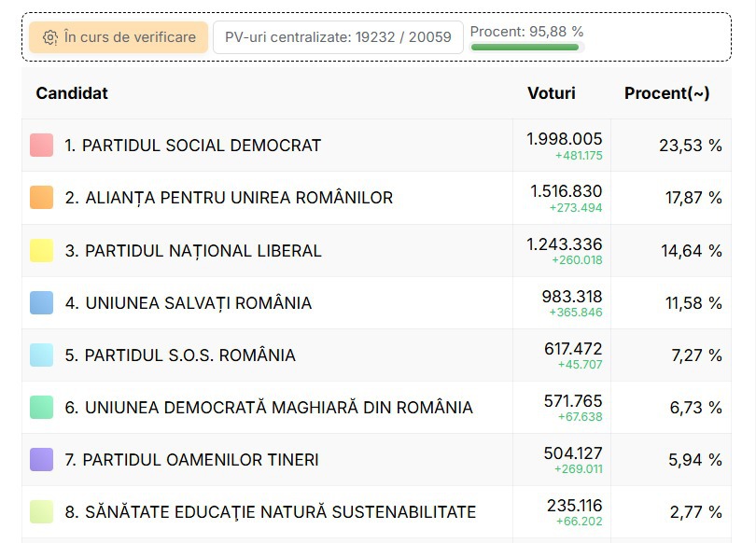Click the gear icon in verification badge
Screen dimensions: 756x543
50,37
